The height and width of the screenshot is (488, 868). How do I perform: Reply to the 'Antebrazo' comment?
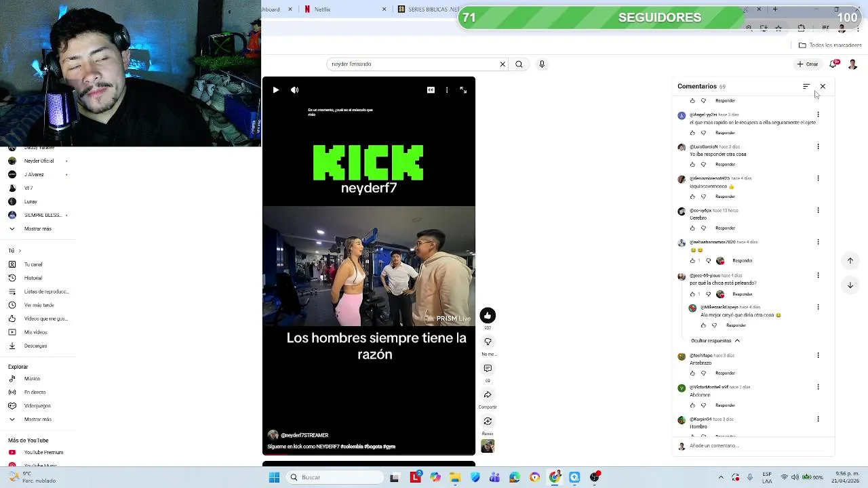(x=725, y=373)
